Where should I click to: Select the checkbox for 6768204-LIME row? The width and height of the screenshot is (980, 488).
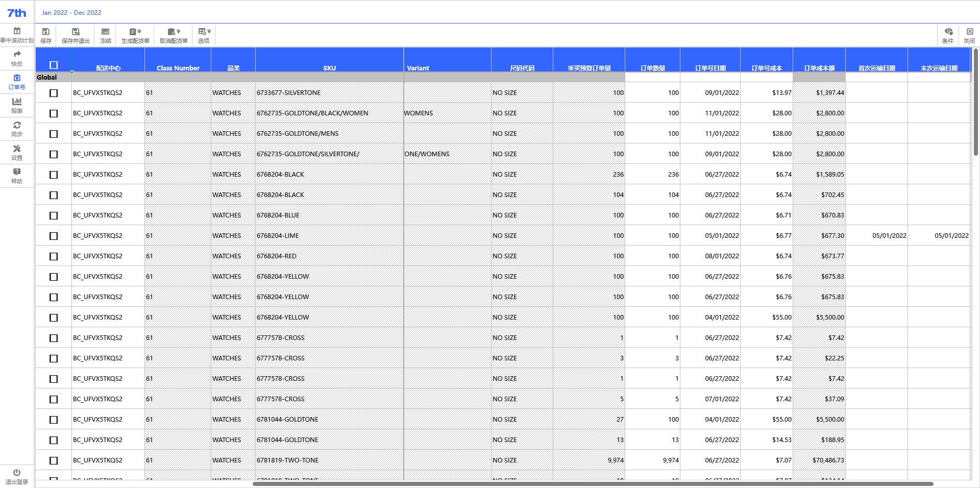click(x=54, y=236)
